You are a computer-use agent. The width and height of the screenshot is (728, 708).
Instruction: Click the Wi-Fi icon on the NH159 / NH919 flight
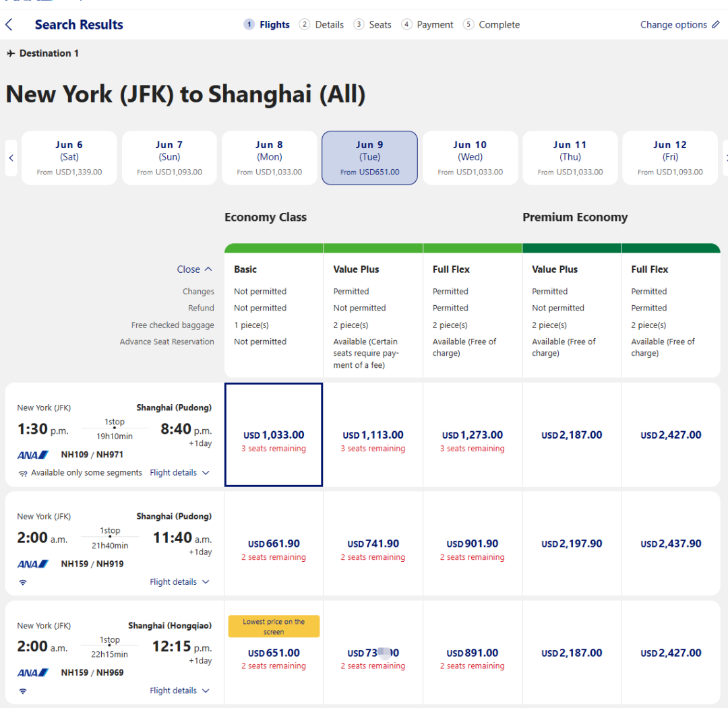(x=23, y=582)
